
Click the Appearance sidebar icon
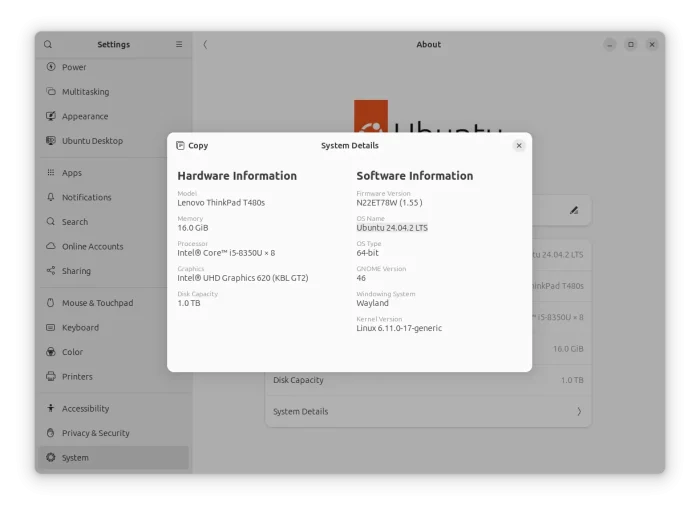(51, 116)
